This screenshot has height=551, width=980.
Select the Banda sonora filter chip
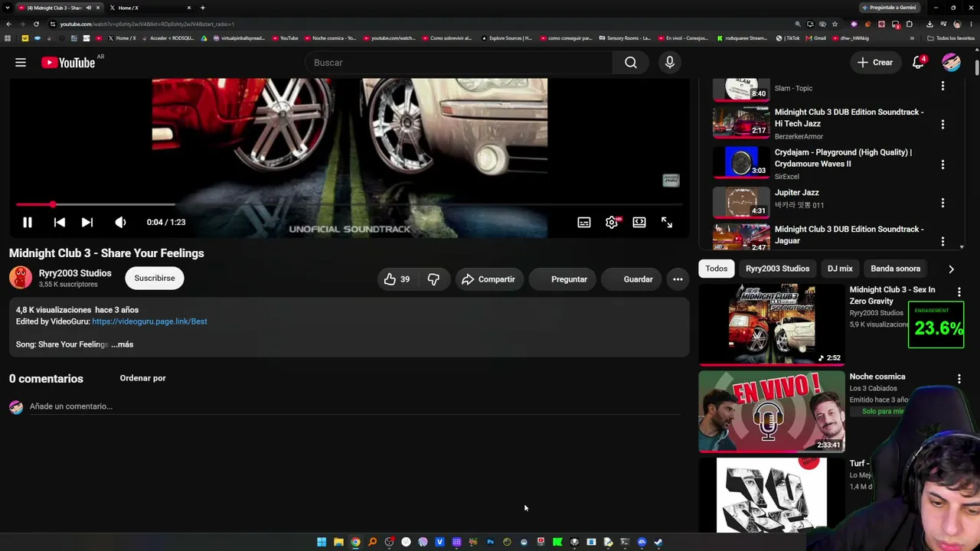click(895, 269)
